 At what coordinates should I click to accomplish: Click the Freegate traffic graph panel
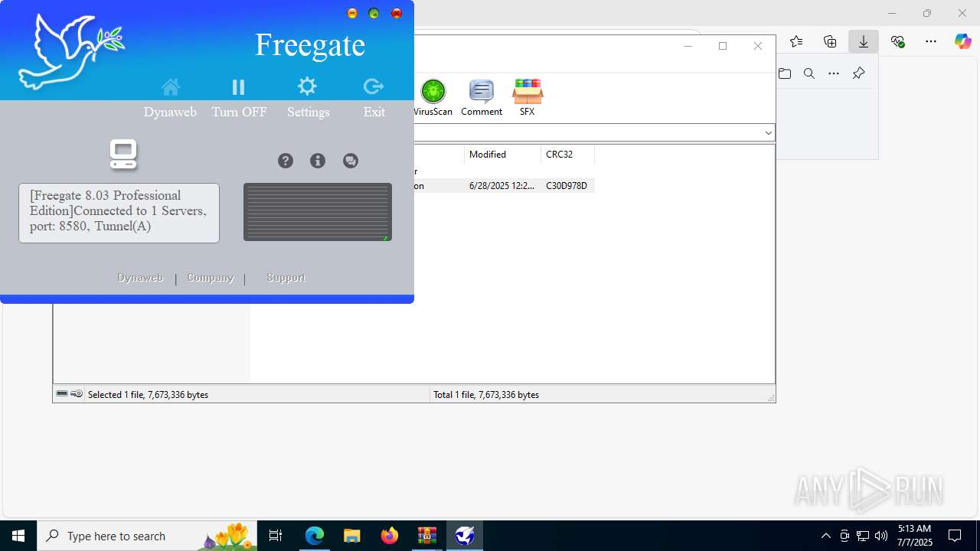[x=318, y=212]
